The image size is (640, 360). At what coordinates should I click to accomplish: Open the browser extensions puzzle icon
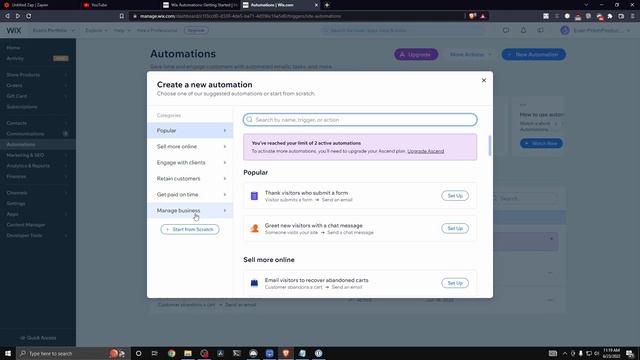tap(610, 16)
